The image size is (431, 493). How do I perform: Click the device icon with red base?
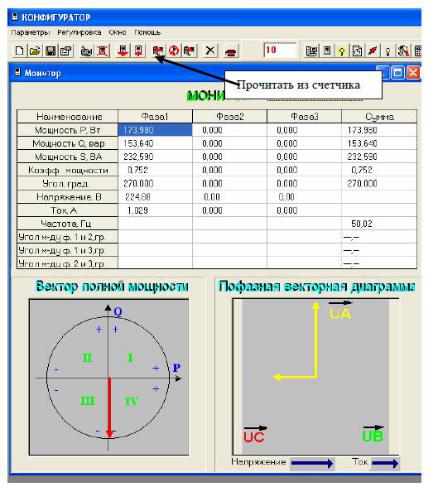click(139, 51)
